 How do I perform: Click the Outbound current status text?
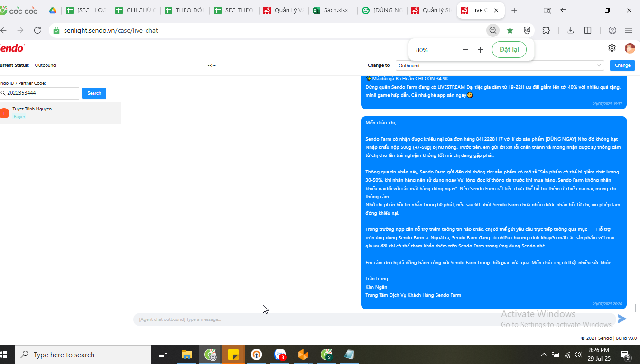tap(45, 65)
